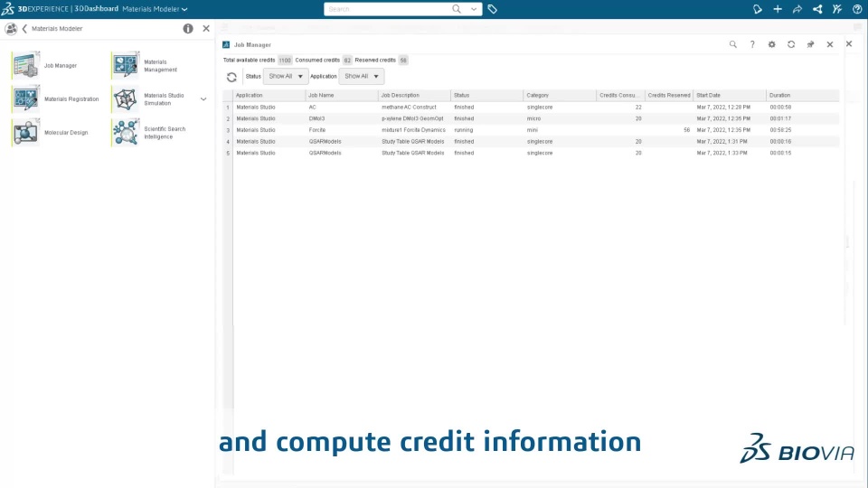Click the Job Manager widget title icon
The width and height of the screenshot is (868, 488).
click(226, 44)
